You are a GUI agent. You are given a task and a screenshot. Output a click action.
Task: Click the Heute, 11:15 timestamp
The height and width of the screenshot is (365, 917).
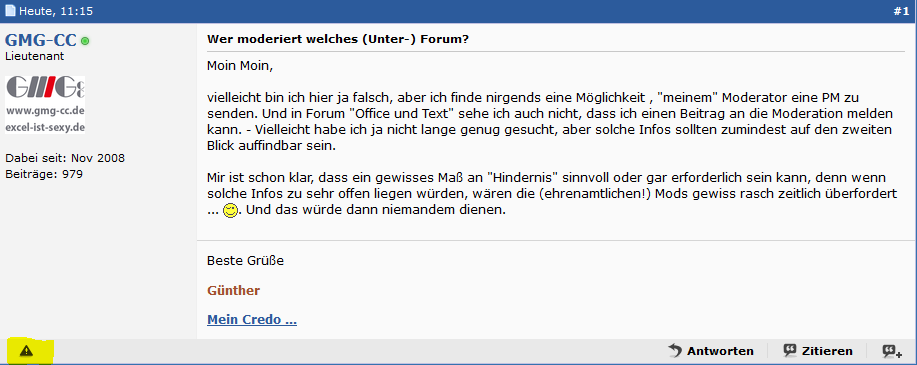coord(56,11)
